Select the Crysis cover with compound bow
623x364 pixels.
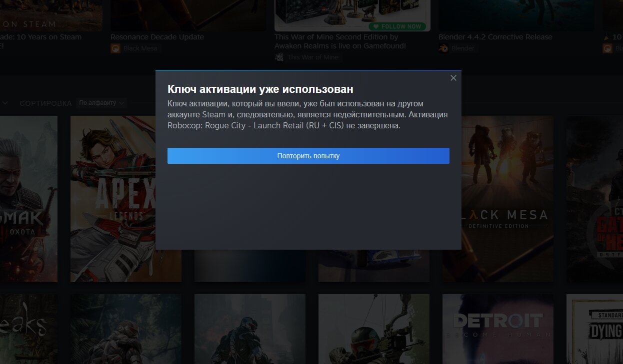coord(374,329)
